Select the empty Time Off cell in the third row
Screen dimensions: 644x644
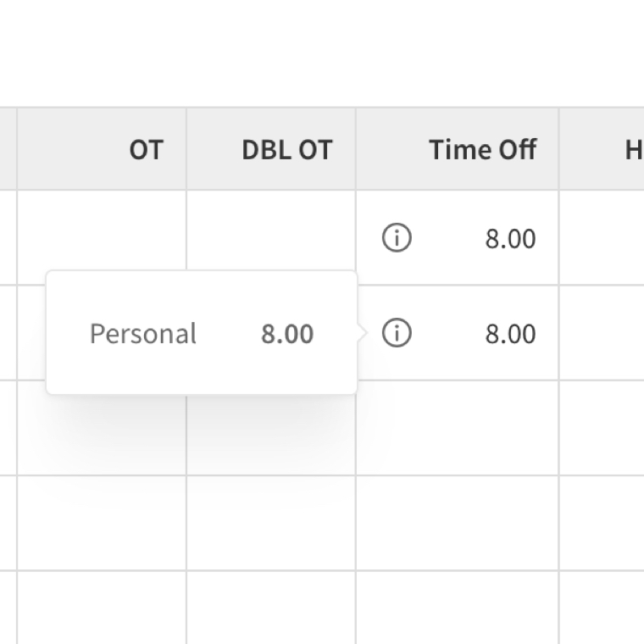pyautogui.click(x=457, y=428)
